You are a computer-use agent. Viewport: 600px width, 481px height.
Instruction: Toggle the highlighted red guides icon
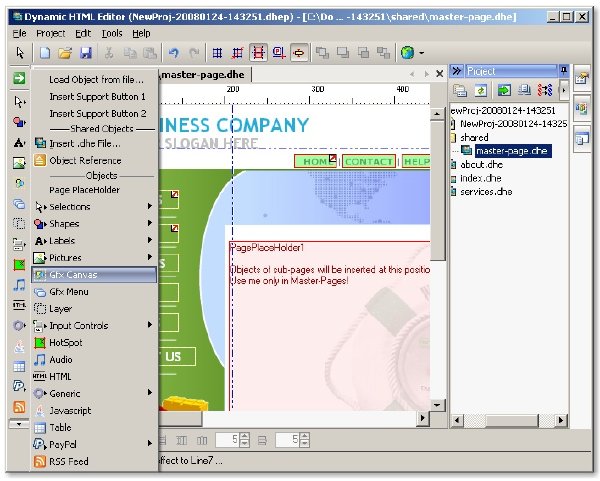click(258, 53)
